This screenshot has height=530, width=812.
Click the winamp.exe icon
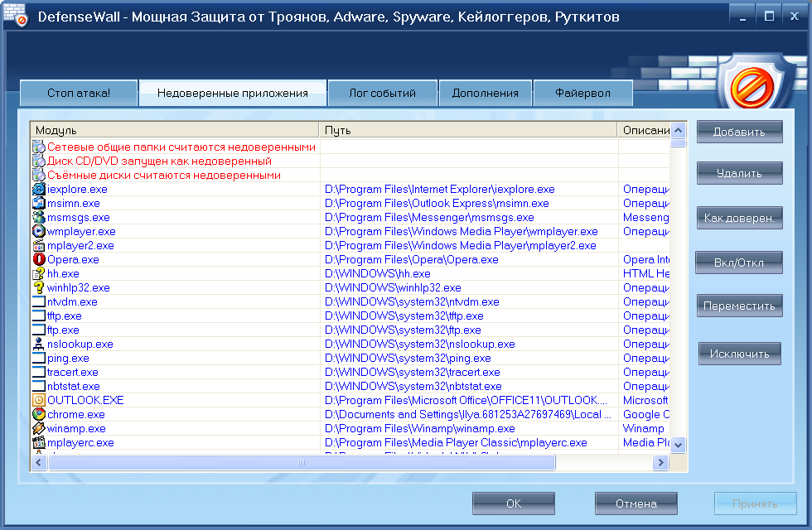39,429
